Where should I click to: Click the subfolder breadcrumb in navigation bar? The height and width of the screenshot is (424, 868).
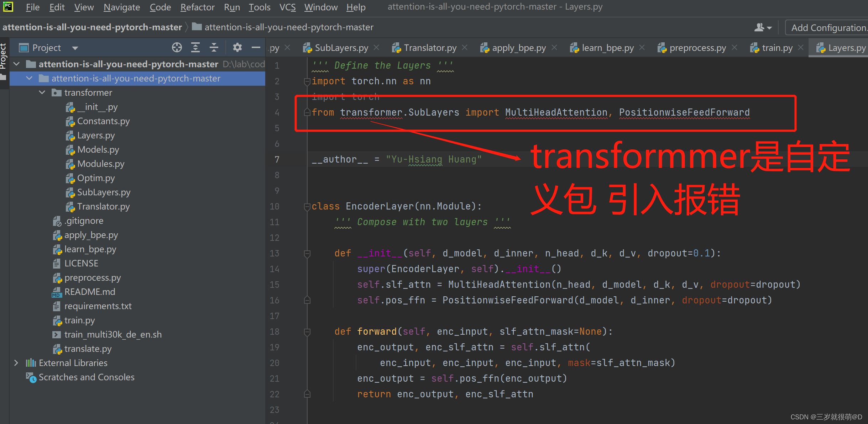[x=283, y=27]
